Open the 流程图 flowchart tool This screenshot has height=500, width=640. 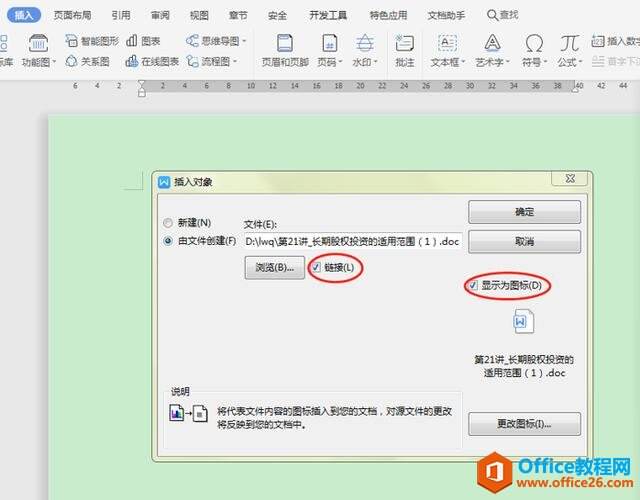[209, 62]
